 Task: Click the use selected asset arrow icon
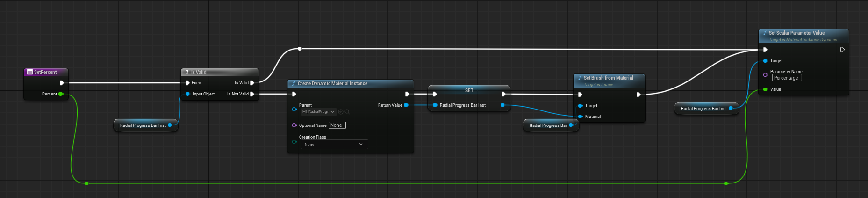(340, 112)
